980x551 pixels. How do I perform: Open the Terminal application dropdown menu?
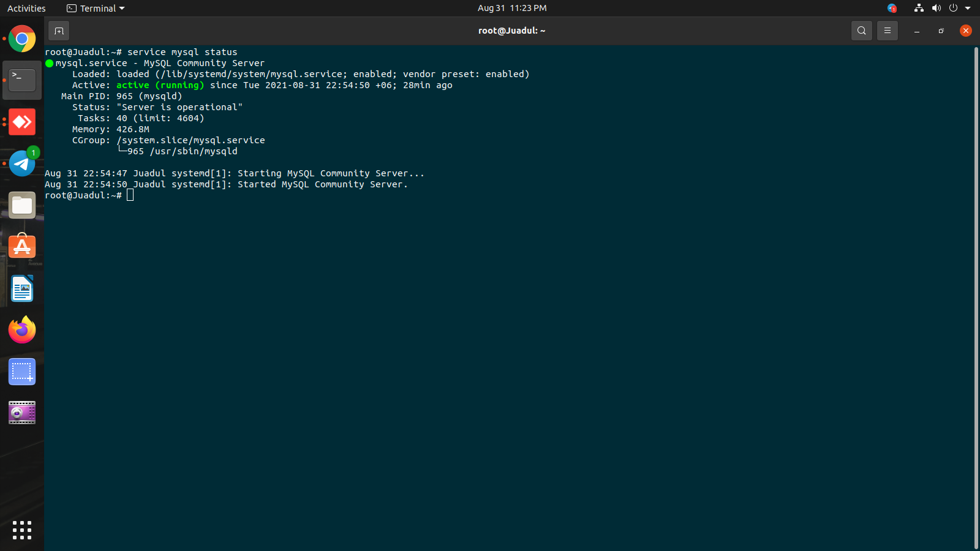click(95, 8)
